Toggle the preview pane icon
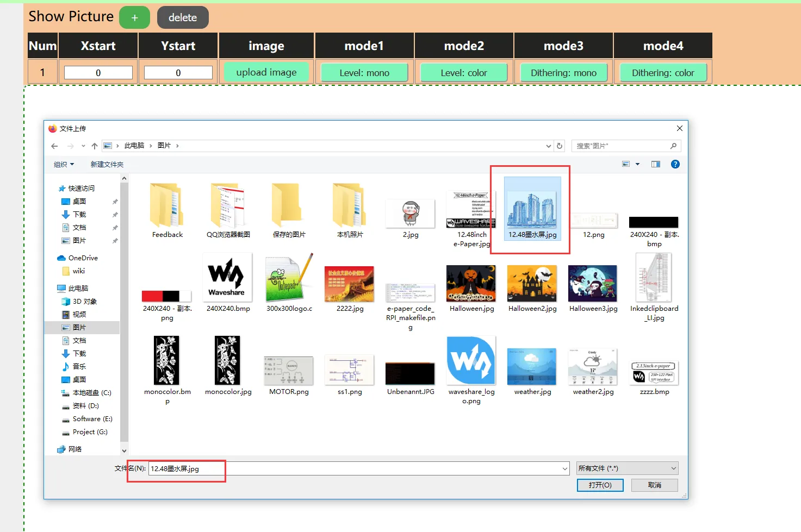The image size is (801, 532). 656,164
